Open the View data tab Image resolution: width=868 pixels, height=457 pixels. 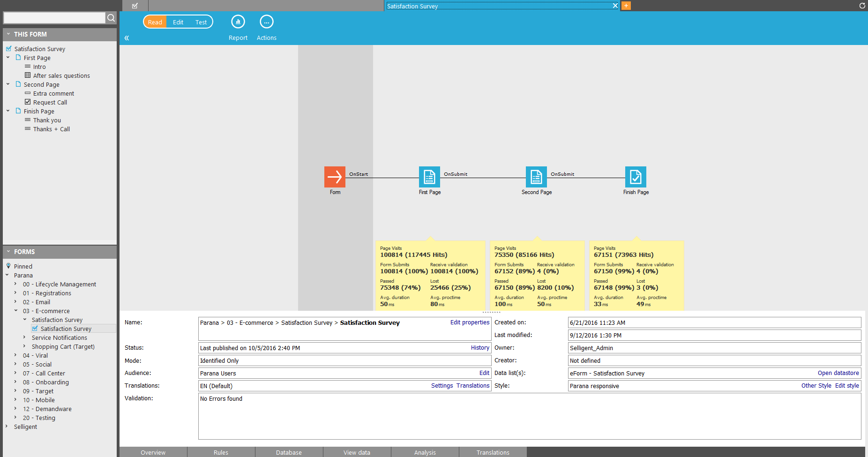357,452
